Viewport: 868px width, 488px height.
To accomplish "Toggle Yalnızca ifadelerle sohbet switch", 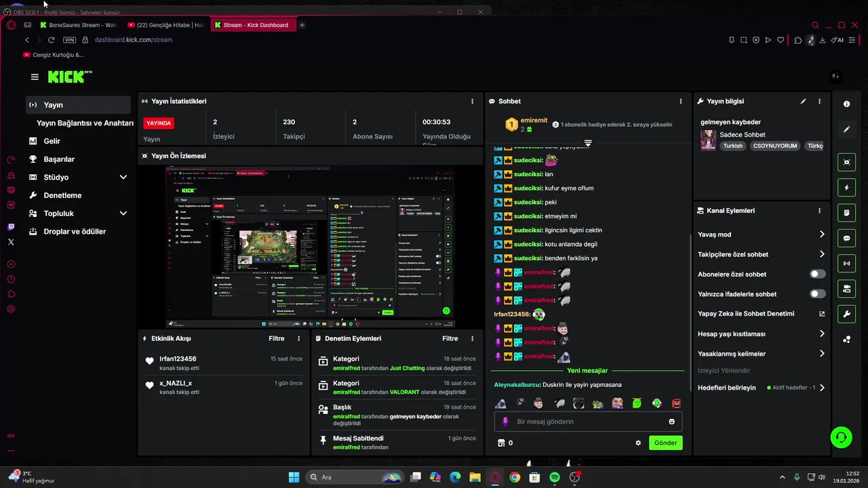I will click(818, 294).
